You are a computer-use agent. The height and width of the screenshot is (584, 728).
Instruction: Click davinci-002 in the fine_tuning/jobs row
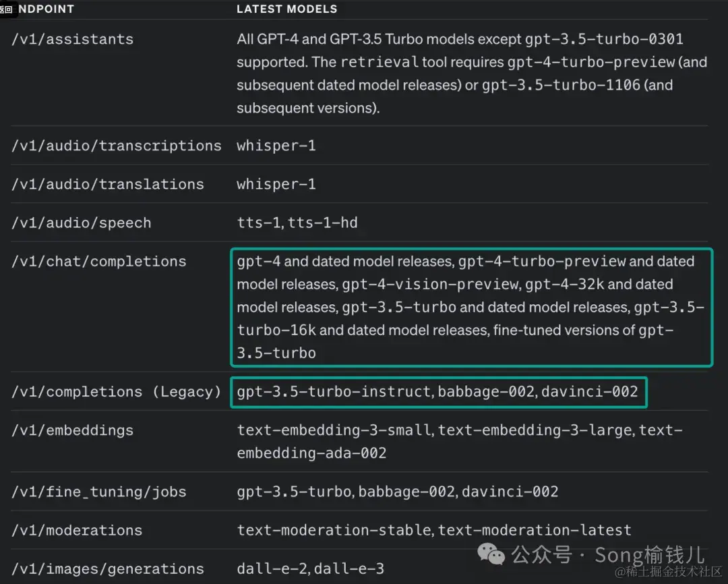[x=510, y=492]
